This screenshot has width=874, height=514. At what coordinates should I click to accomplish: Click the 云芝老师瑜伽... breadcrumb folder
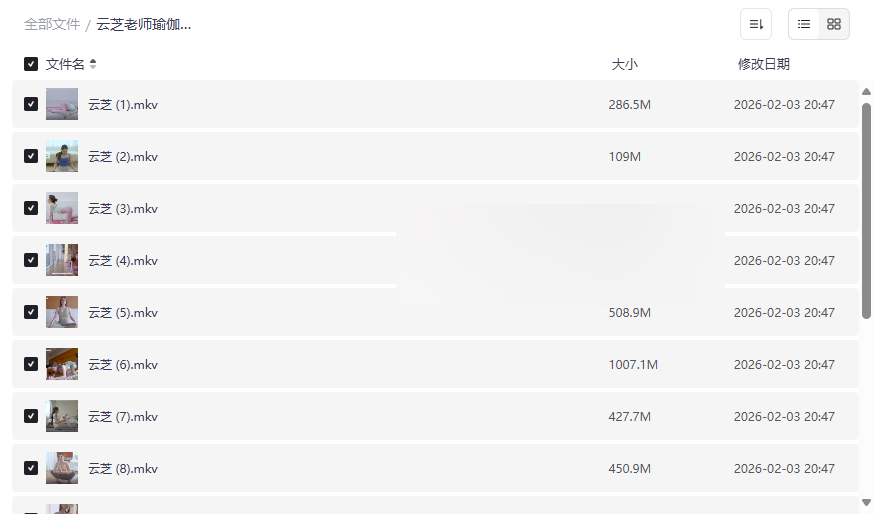pyautogui.click(x=144, y=24)
